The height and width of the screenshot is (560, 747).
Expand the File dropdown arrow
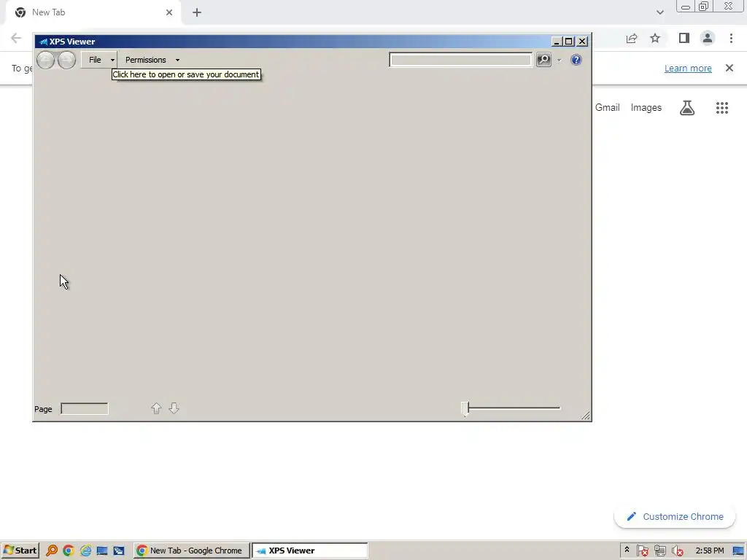(112, 60)
